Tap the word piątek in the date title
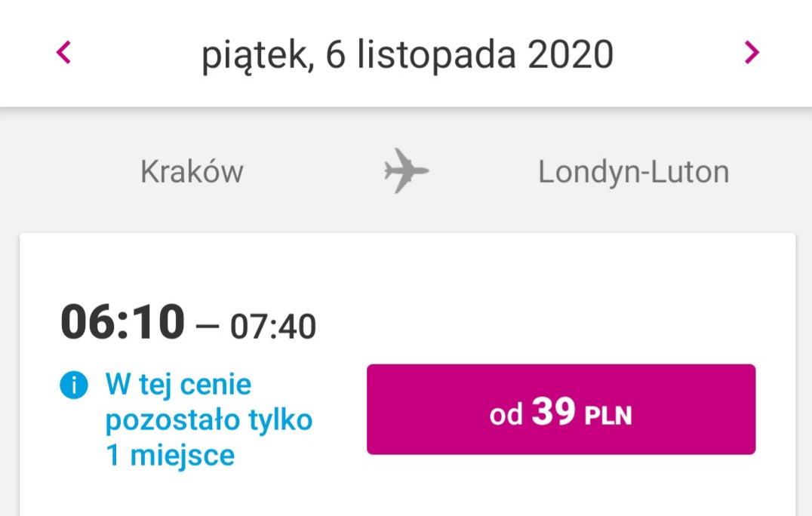Viewport: 812px width, 516px height. 257,55
